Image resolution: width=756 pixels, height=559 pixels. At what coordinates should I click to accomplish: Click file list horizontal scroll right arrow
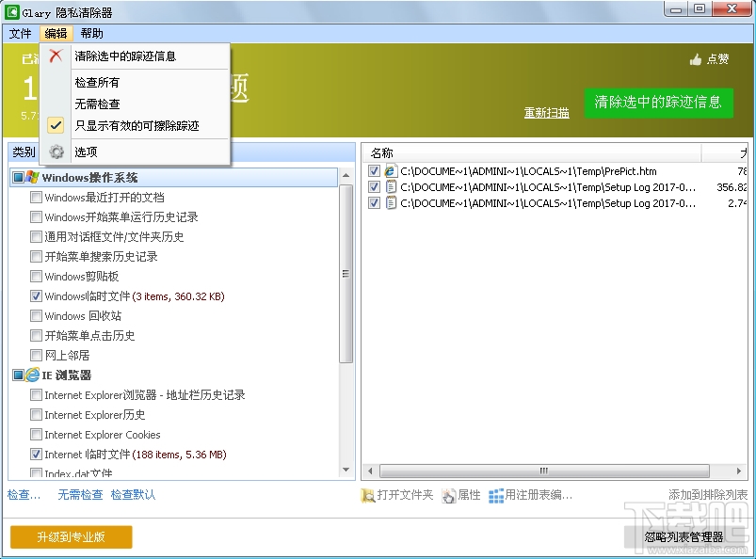739,471
